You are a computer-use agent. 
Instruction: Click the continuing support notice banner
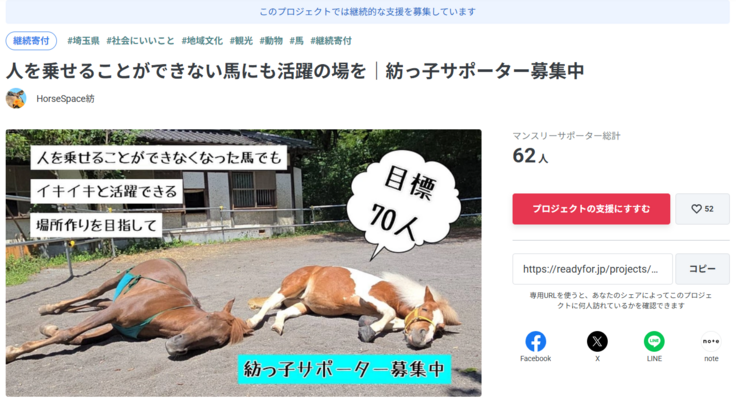point(368,12)
